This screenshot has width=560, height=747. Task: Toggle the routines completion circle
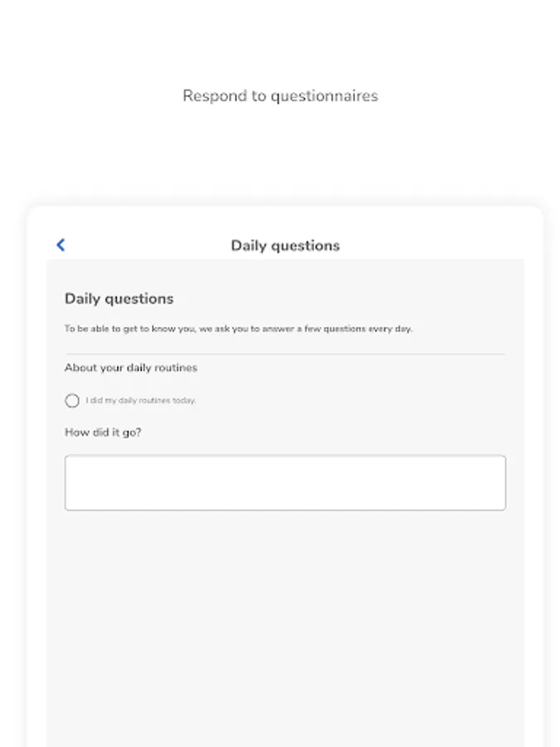72,400
